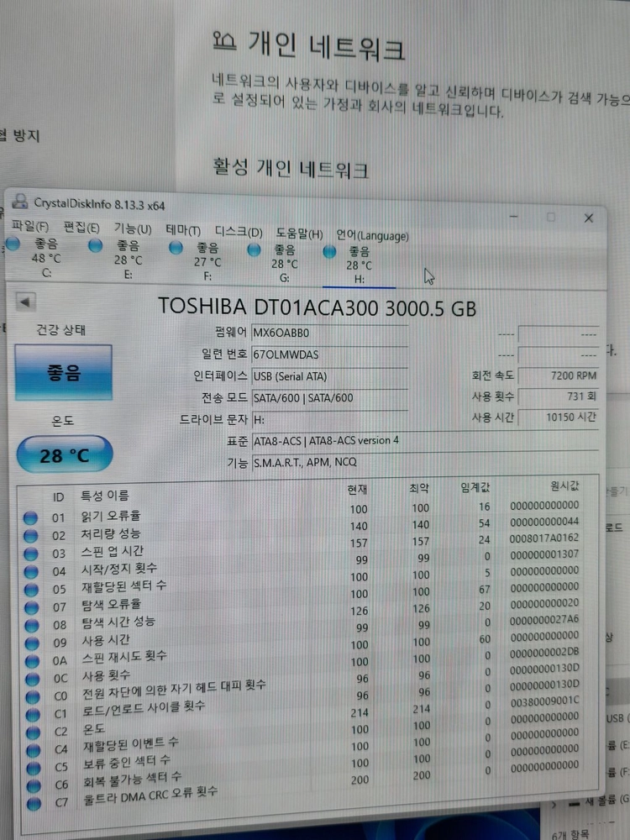Click the serial number field 67OLMWDAS
Viewport: 630px width, 840px height.
pos(329,354)
